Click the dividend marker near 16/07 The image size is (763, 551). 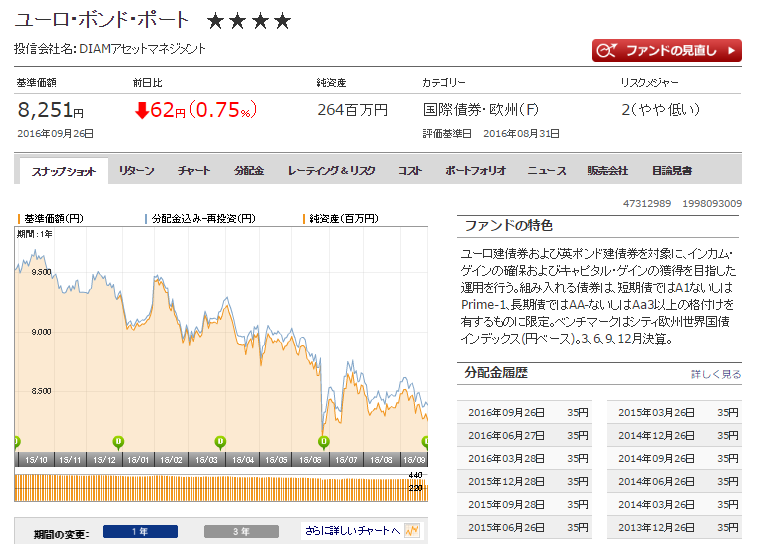324,442
